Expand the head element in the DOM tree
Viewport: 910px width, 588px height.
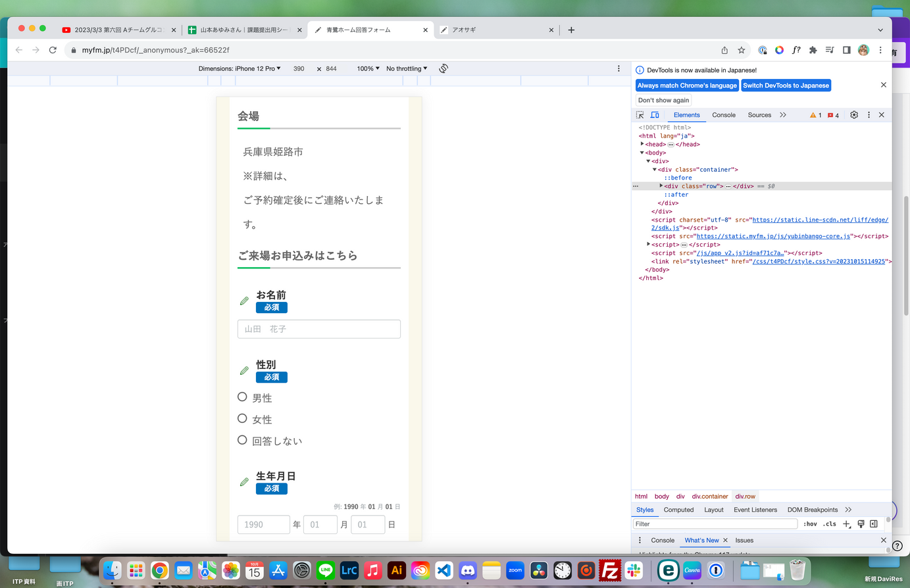[642, 144]
